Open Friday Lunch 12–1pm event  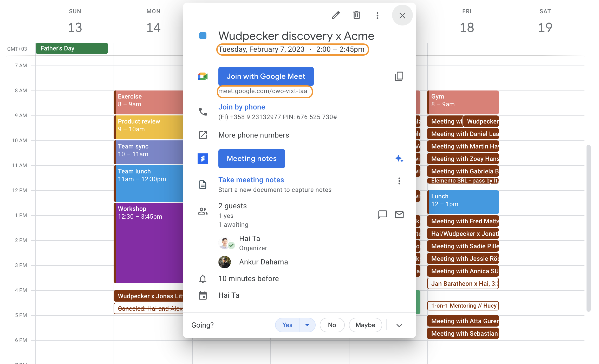463,202
